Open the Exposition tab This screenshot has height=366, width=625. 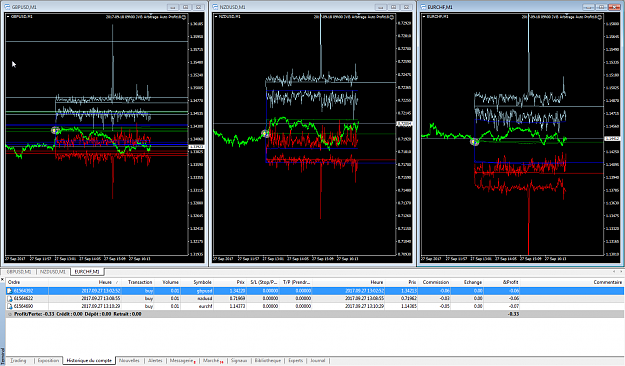[48, 360]
